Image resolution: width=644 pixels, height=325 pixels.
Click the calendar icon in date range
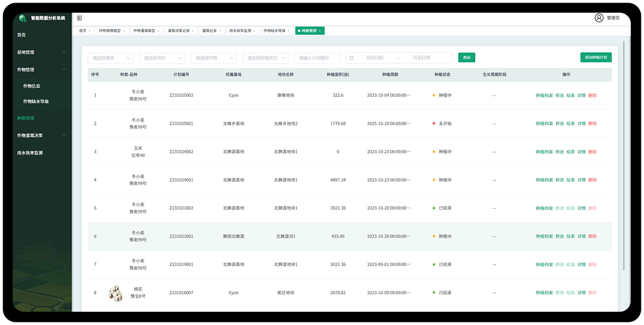click(x=351, y=58)
